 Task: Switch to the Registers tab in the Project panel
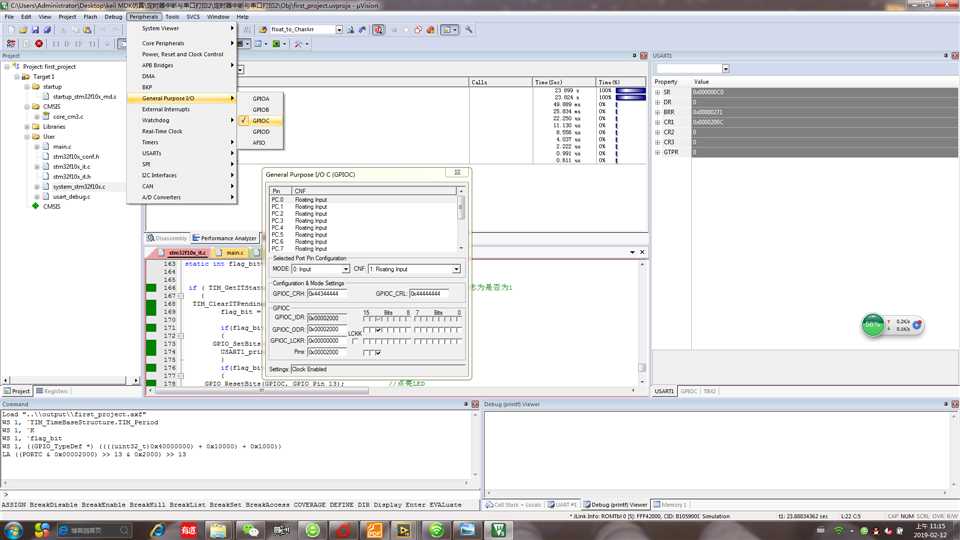(x=53, y=391)
